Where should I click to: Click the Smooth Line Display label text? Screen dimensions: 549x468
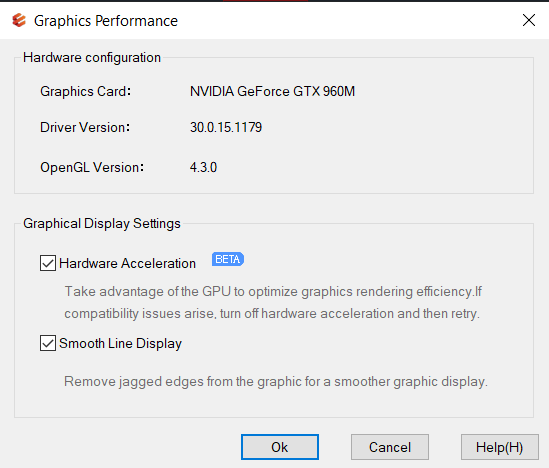tap(120, 344)
